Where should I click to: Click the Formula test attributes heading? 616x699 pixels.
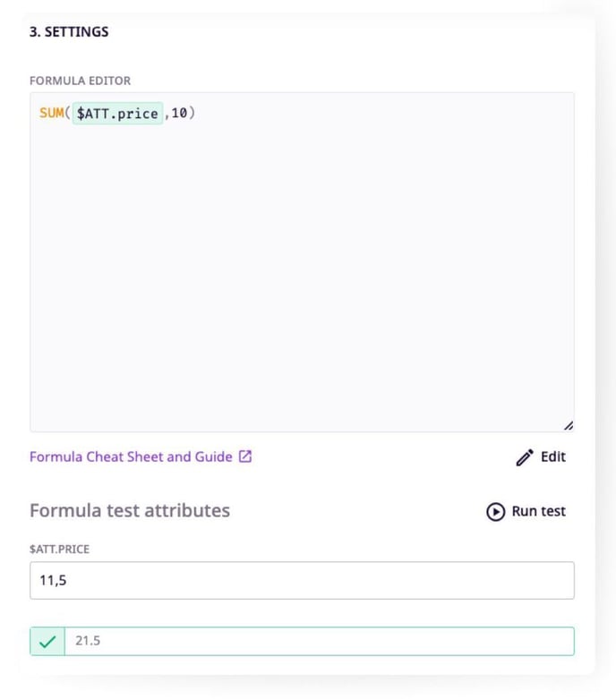(130, 510)
